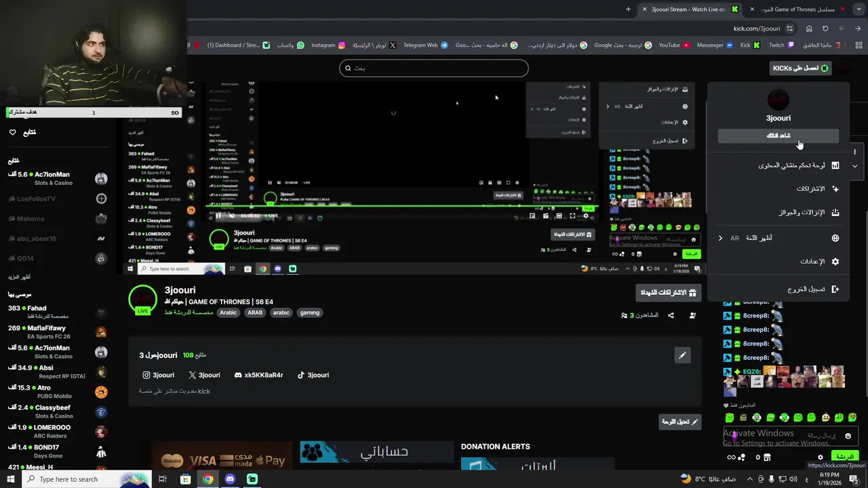Open recommended channel Atro
Viewport: 868px width, 488px height.
tap(58, 392)
